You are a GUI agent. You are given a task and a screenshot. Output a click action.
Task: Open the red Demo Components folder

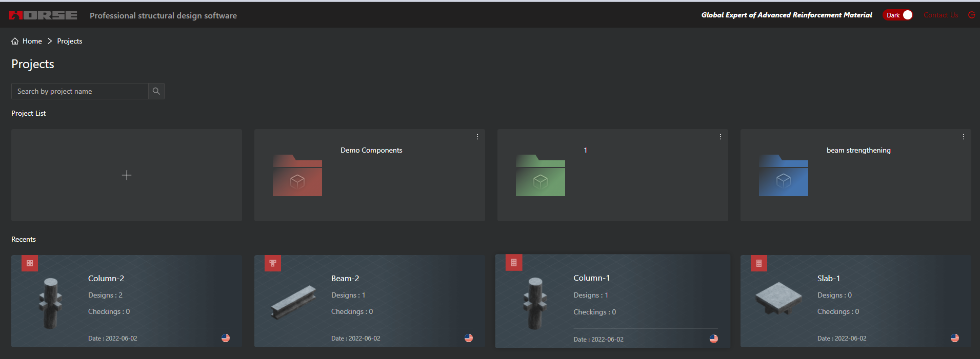coord(297,176)
